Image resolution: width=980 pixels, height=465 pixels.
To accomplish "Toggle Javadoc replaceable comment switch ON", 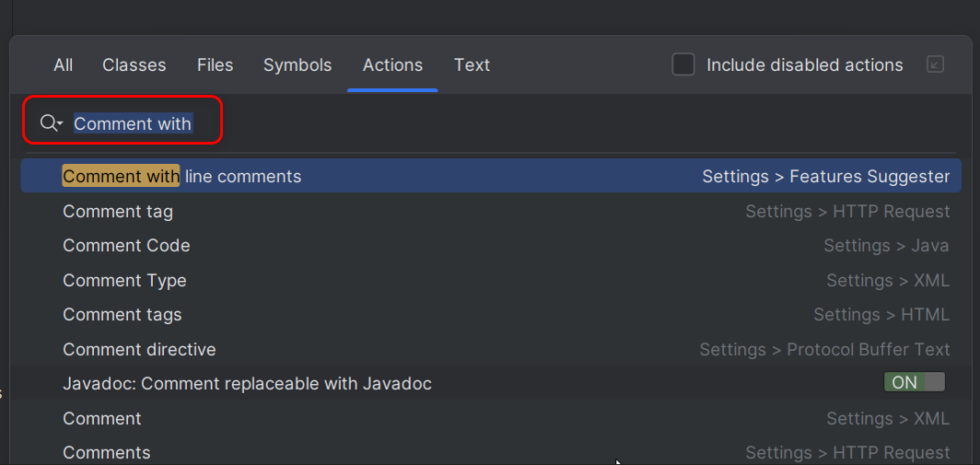I will coord(915,382).
